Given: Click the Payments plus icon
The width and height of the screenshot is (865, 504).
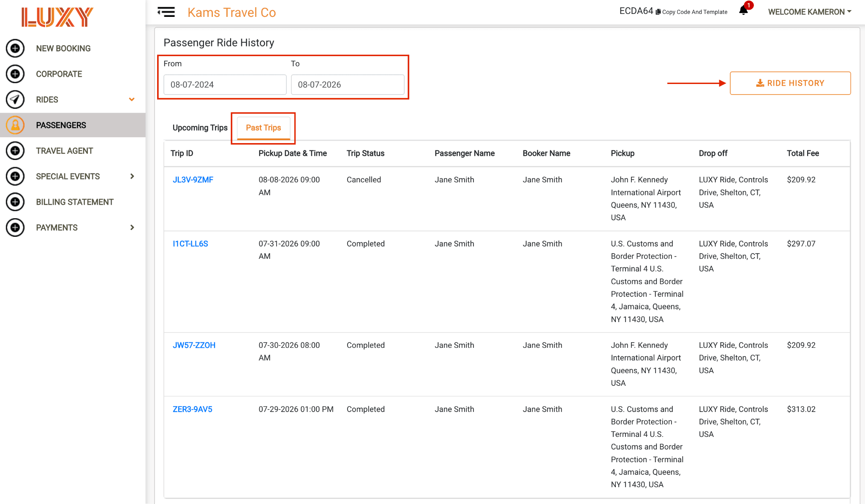Looking at the screenshot, I should coord(15,228).
